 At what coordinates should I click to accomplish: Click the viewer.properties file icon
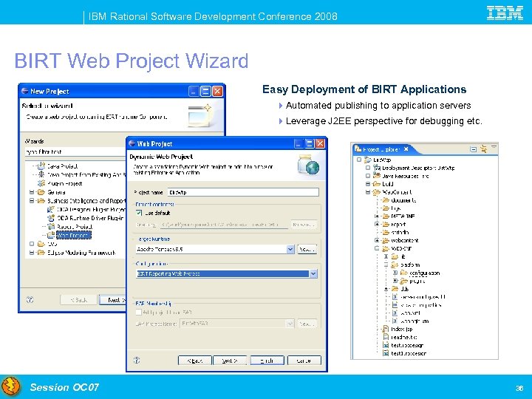[x=395, y=304]
